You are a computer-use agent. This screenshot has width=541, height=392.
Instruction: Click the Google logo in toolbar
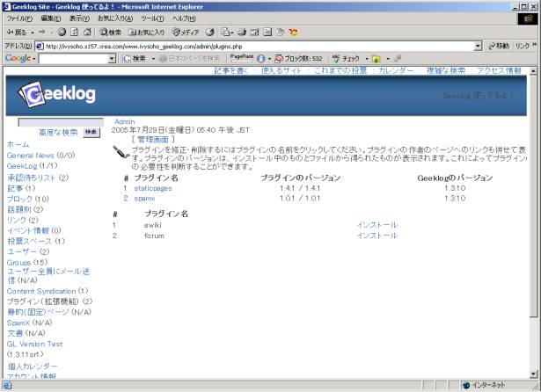click(18, 58)
